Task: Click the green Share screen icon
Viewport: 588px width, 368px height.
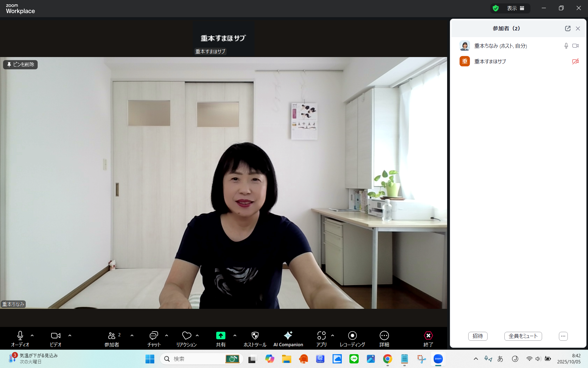Action: (221, 335)
